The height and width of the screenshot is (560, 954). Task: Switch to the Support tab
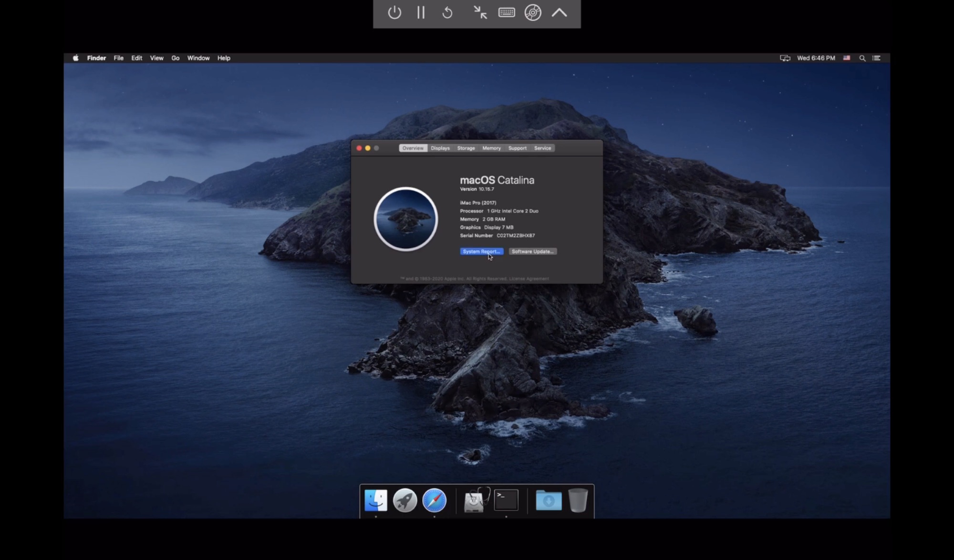[518, 148]
